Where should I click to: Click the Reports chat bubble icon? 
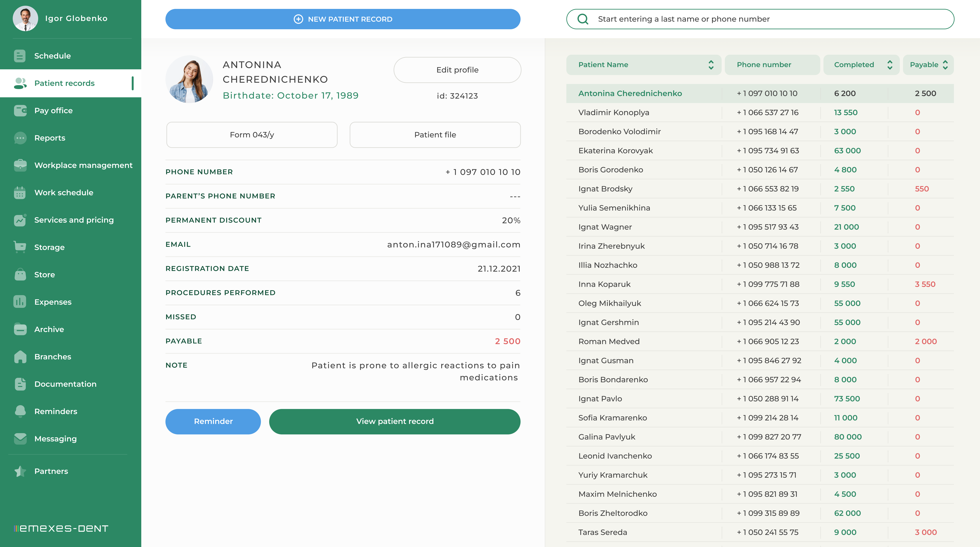click(20, 138)
